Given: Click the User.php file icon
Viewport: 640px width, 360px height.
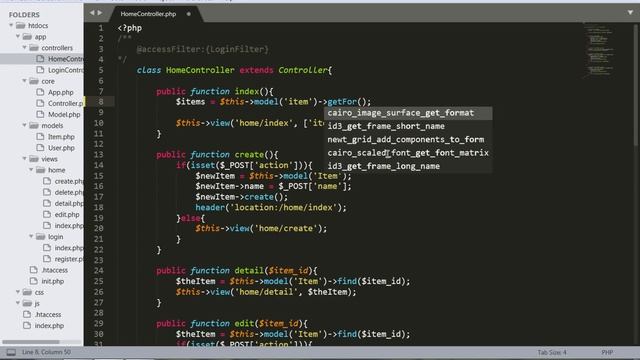Looking at the screenshot, I should tap(40, 147).
